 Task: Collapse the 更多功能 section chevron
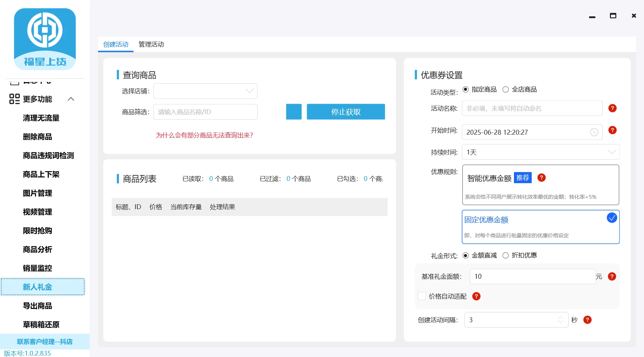point(71,99)
